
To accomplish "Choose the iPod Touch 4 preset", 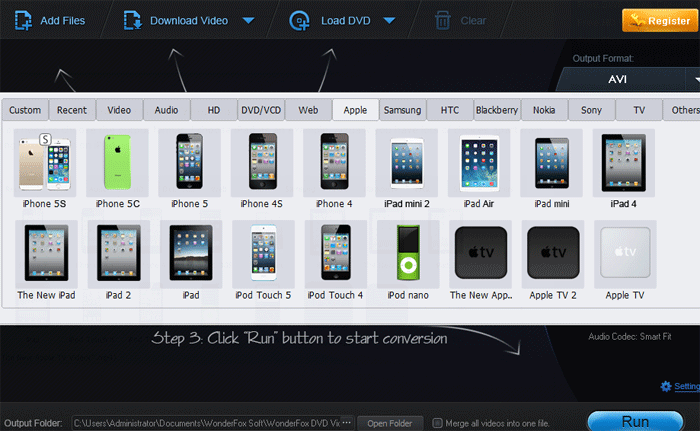I will tap(336, 254).
